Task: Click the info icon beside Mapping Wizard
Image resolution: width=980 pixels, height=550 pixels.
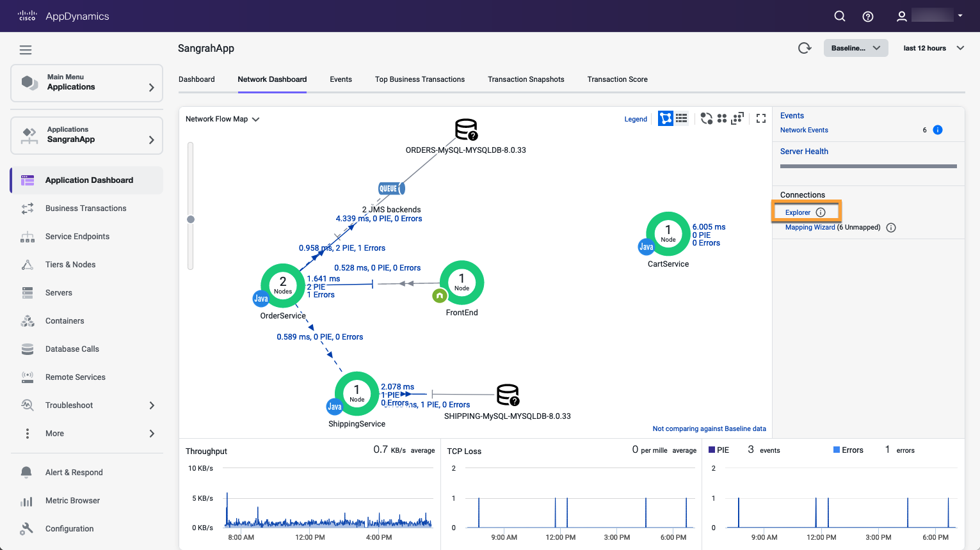Action: [891, 228]
